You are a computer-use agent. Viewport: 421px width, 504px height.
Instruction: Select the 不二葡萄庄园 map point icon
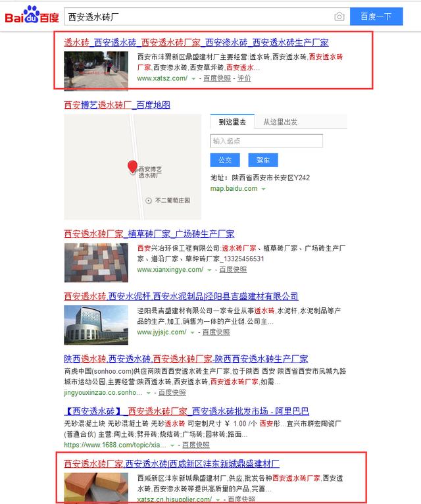coord(149,201)
